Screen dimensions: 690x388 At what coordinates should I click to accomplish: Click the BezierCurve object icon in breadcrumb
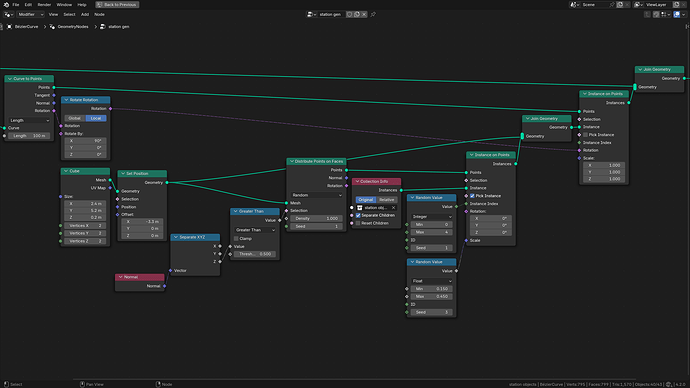9,27
